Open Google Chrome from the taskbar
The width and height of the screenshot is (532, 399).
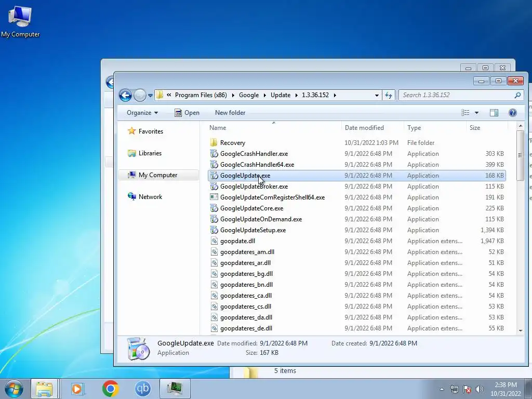tap(110, 389)
